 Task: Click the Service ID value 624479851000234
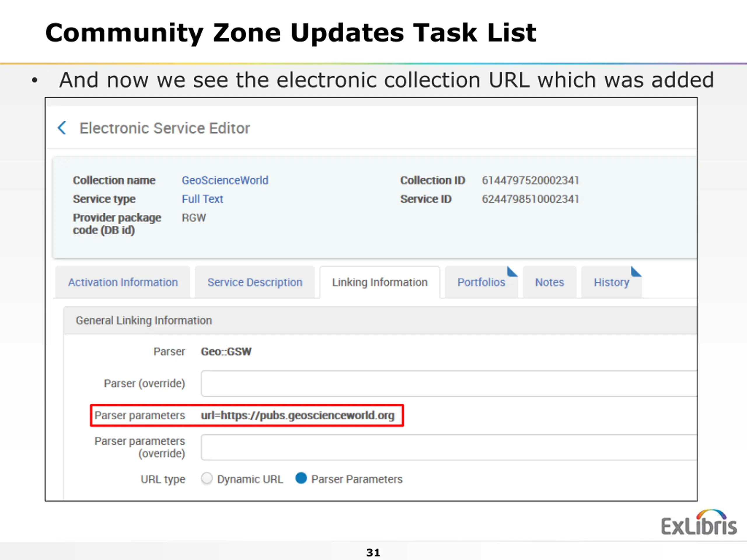coord(530,199)
